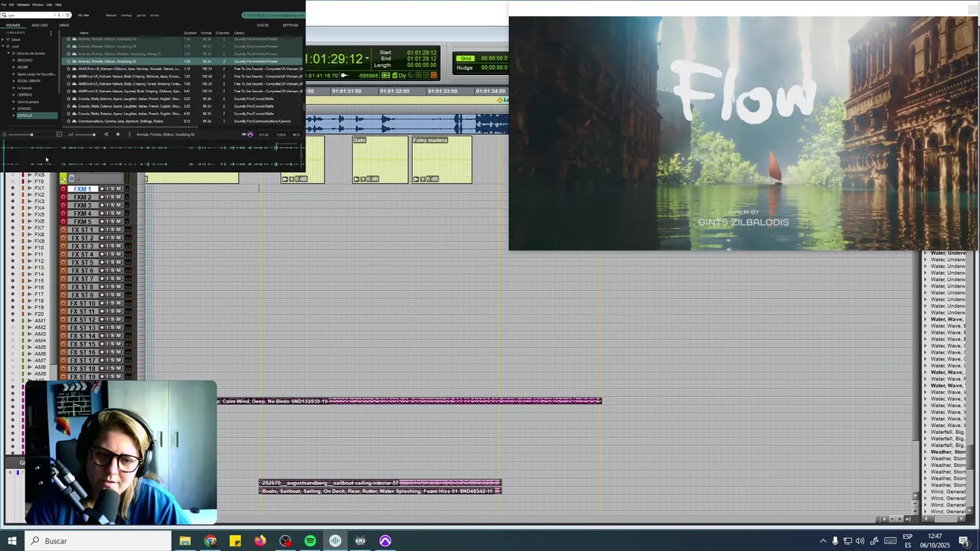980x551 pixels.
Task: Open the Soundly File menu
Action: click(3, 5)
